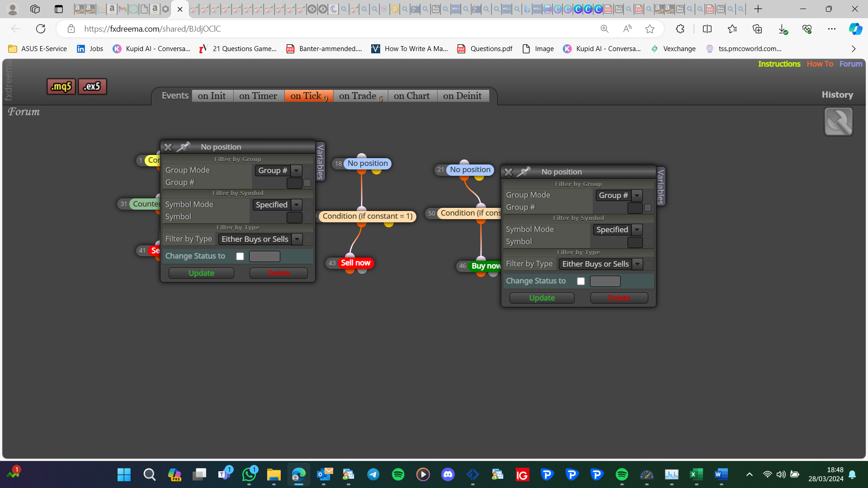This screenshot has height=488, width=868.
Task: Click Change Status value field in left panel
Action: pyautogui.click(x=265, y=257)
